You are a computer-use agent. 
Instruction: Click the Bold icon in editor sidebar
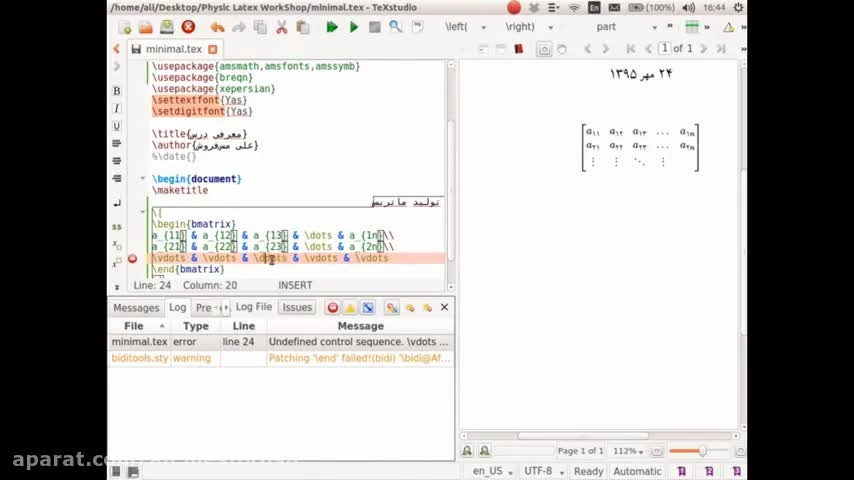[x=117, y=91]
